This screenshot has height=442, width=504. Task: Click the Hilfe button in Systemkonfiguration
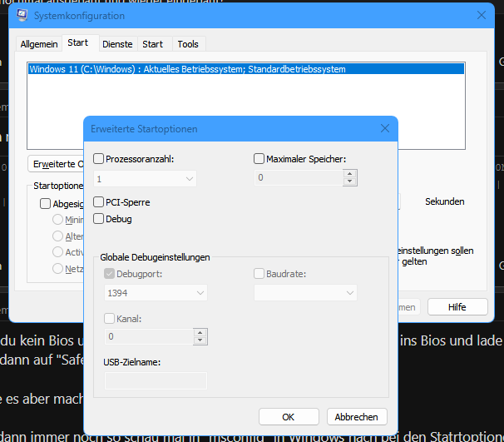tap(457, 307)
